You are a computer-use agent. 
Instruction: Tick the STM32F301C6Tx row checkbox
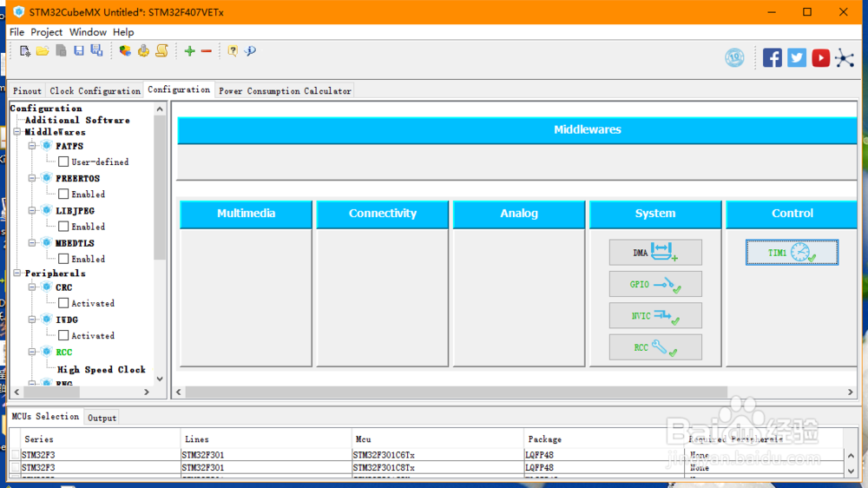(15, 455)
